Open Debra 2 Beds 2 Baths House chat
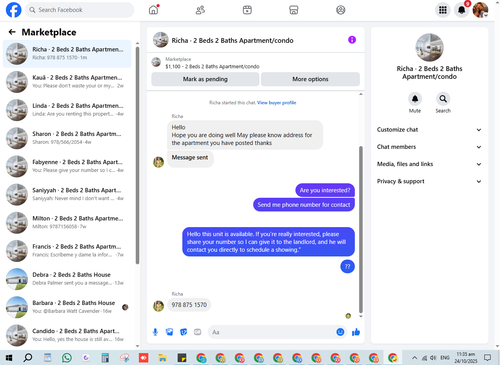Screen dimensions: 500x365 [67, 279]
